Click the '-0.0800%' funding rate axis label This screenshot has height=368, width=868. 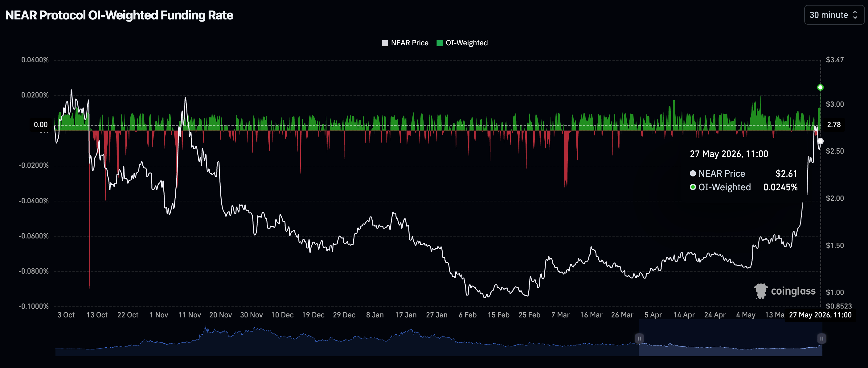click(x=34, y=271)
